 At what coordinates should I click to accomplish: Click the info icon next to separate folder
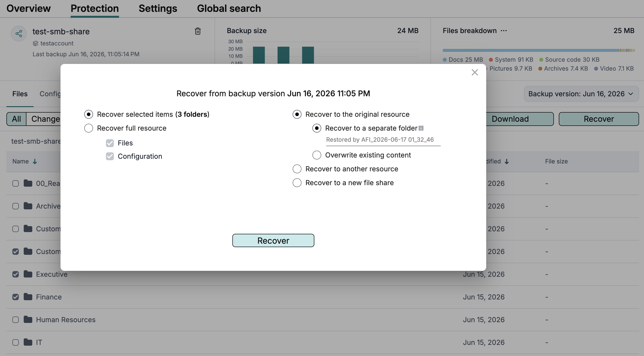pyautogui.click(x=421, y=128)
